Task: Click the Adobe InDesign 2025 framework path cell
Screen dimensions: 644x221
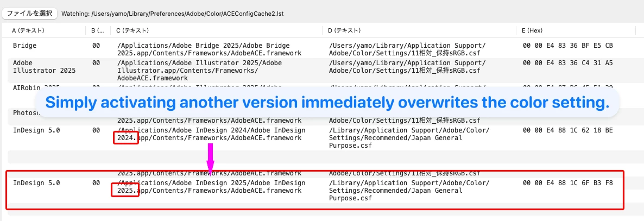Action: pyautogui.click(x=211, y=186)
